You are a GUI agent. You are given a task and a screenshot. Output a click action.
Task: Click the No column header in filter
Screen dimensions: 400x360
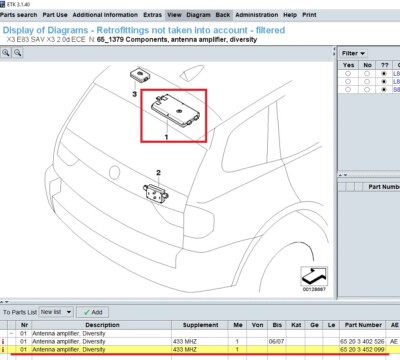coord(367,65)
